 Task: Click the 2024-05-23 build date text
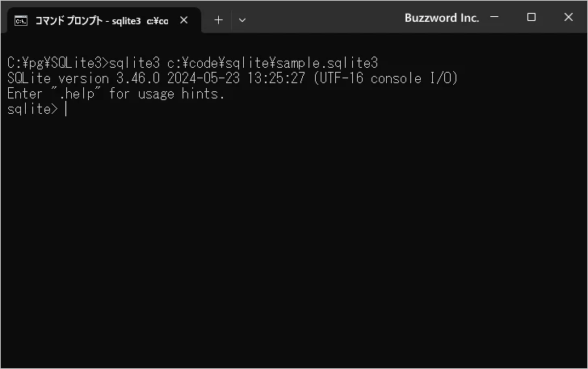click(204, 78)
